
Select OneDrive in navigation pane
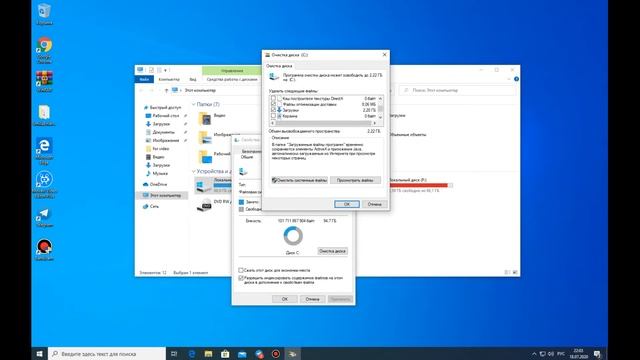158,184
